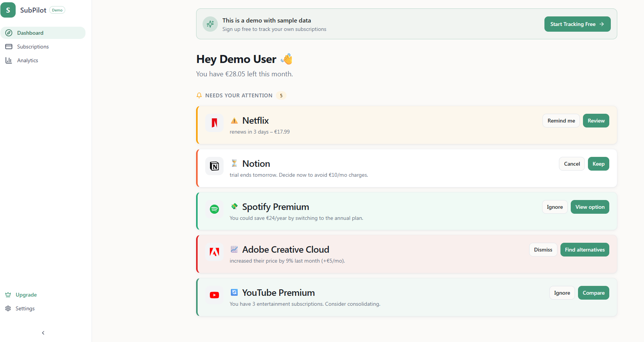Click text 'renews in 3 days – €17.99'
This screenshot has width=644, height=342.
click(x=260, y=132)
